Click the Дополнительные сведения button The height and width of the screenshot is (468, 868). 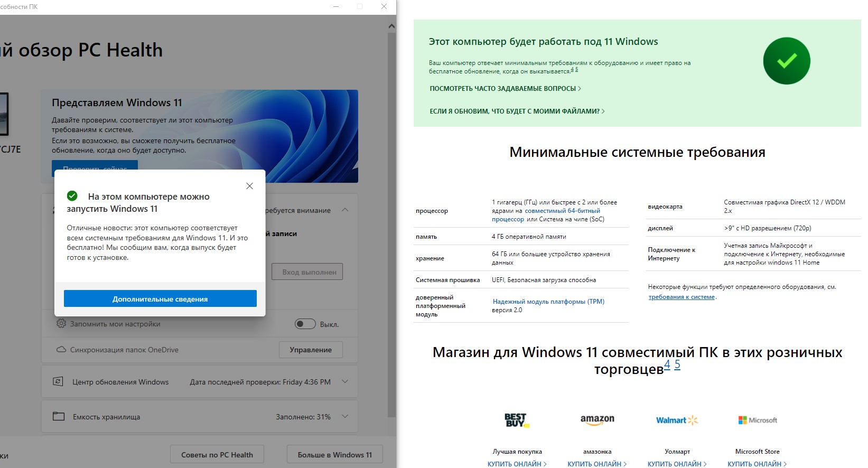pos(160,298)
